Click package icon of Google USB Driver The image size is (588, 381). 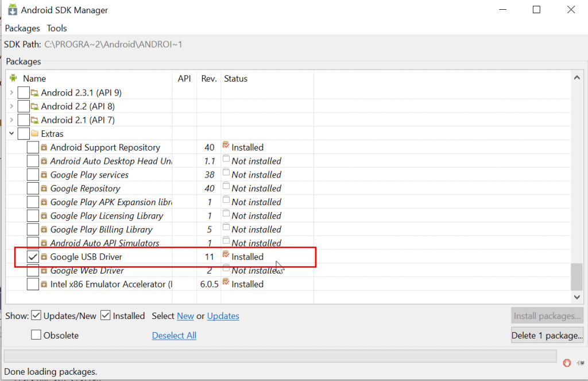click(44, 257)
